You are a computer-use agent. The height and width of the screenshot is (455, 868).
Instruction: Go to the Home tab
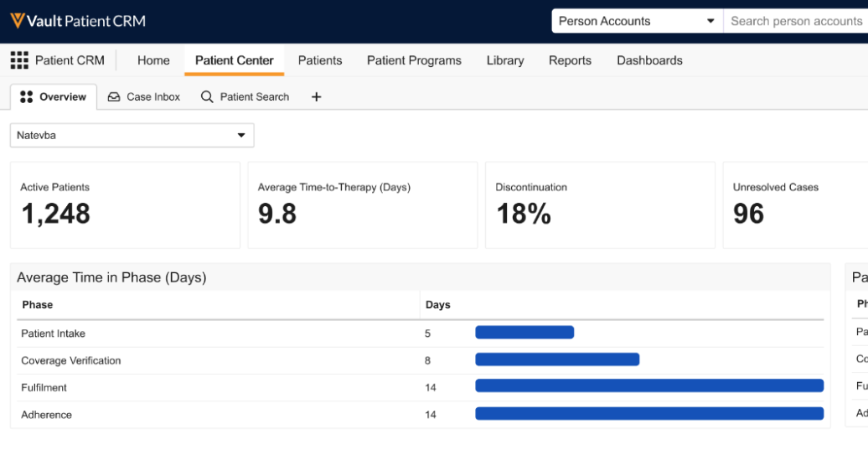click(153, 60)
